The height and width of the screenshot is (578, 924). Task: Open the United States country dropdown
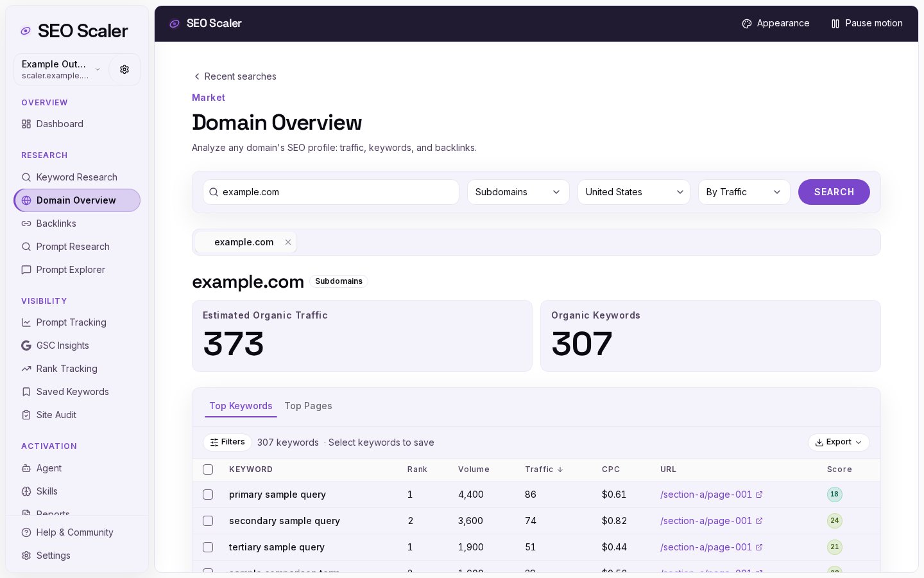634,192
